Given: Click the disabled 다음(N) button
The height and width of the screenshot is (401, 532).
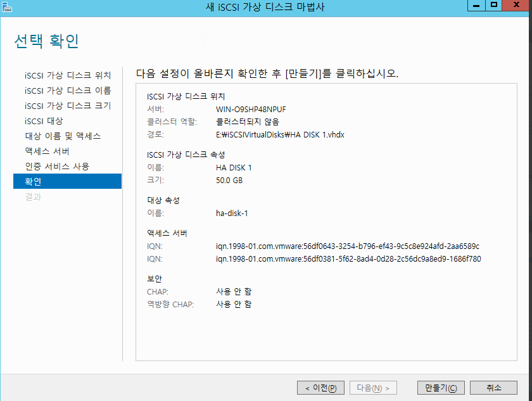Looking at the screenshot, I should 374,388.
